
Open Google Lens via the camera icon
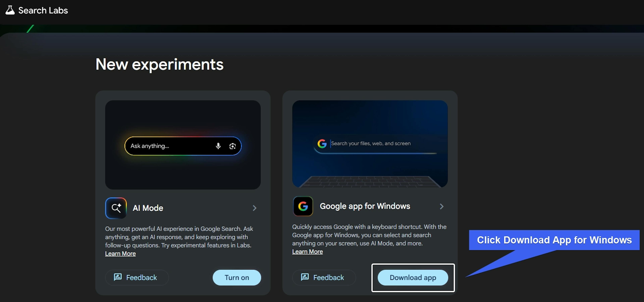[232, 146]
